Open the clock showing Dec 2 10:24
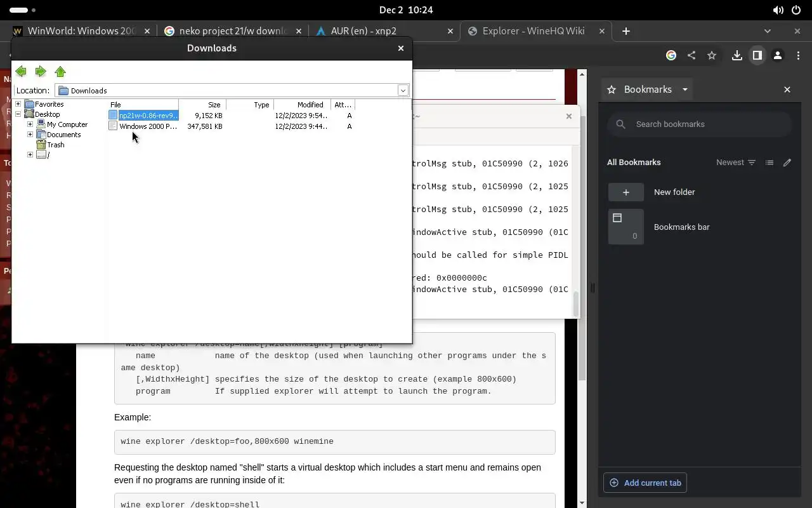 406,10
